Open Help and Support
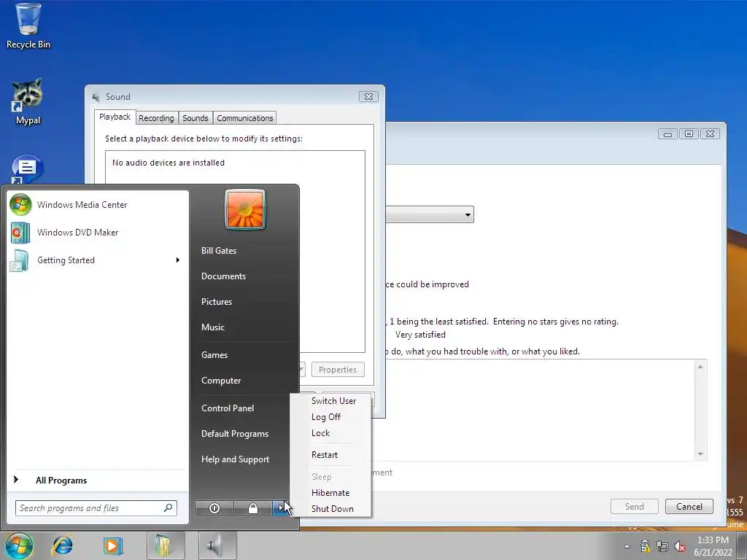Image resolution: width=747 pixels, height=560 pixels. pyautogui.click(x=236, y=459)
